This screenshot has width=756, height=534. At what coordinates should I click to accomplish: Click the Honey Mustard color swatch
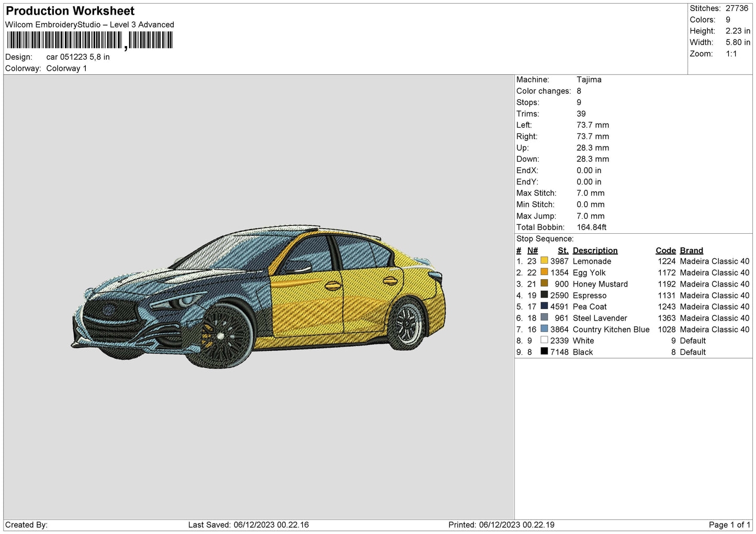[x=544, y=283]
